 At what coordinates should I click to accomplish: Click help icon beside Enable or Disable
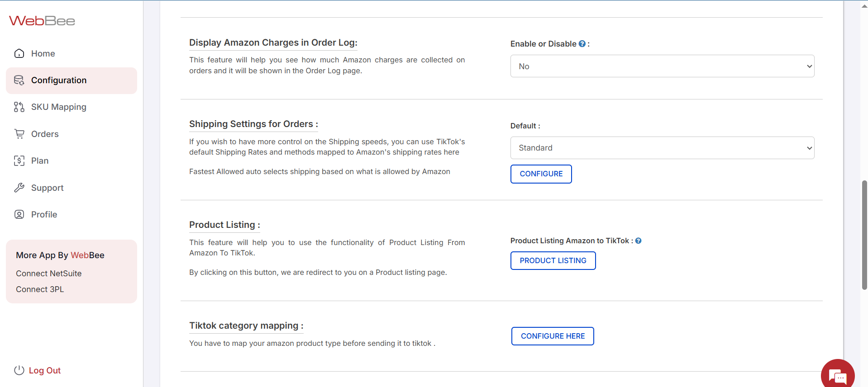[582, 44]
